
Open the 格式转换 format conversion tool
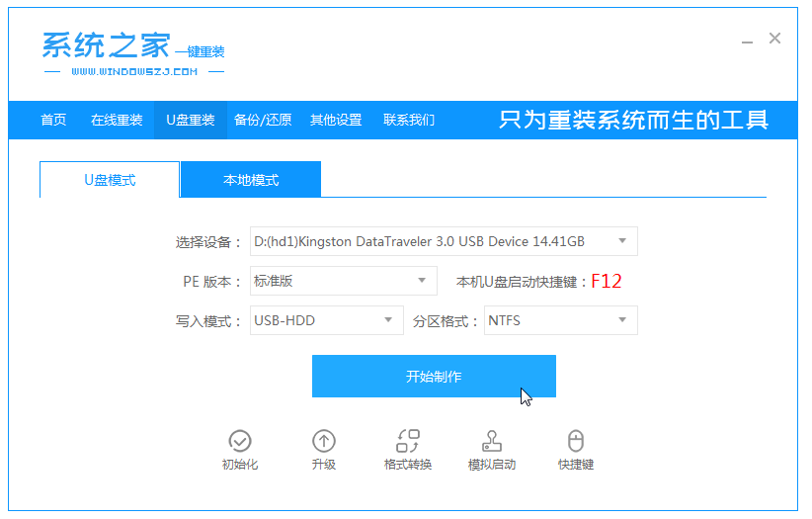point(407,441)
